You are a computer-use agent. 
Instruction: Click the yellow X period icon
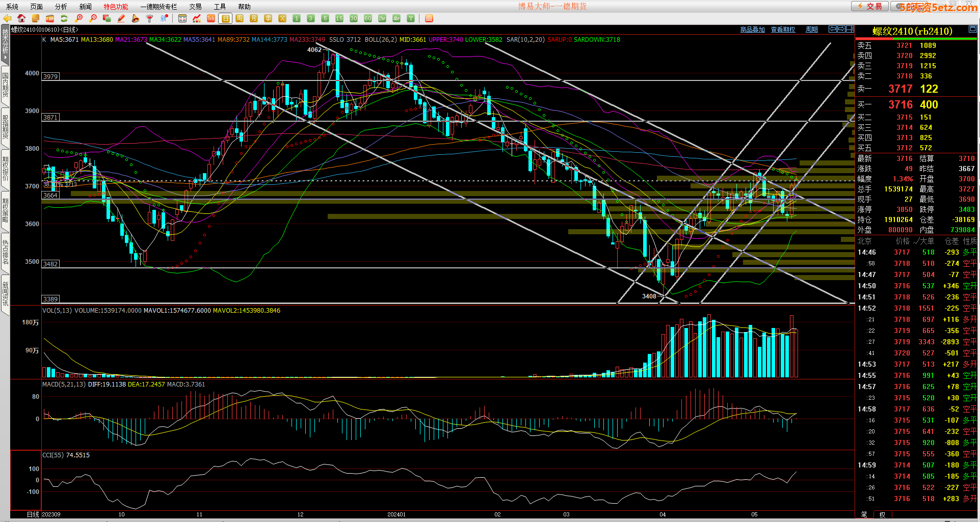tap(282, 18)
